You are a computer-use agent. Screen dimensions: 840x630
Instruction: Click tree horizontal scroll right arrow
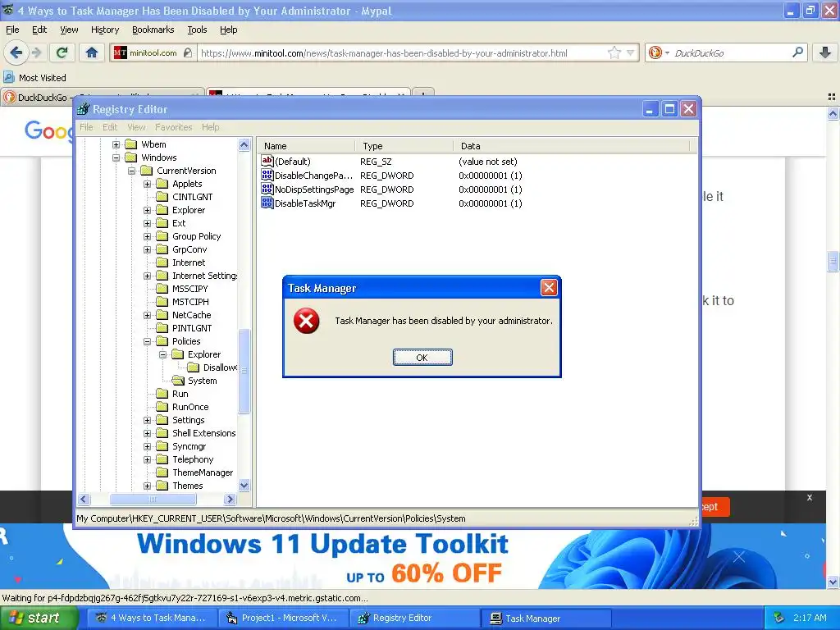click(x=230, y=499)
